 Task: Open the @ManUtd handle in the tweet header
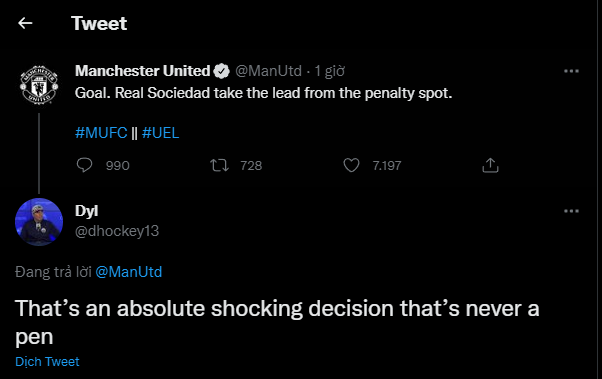point(268,71)
